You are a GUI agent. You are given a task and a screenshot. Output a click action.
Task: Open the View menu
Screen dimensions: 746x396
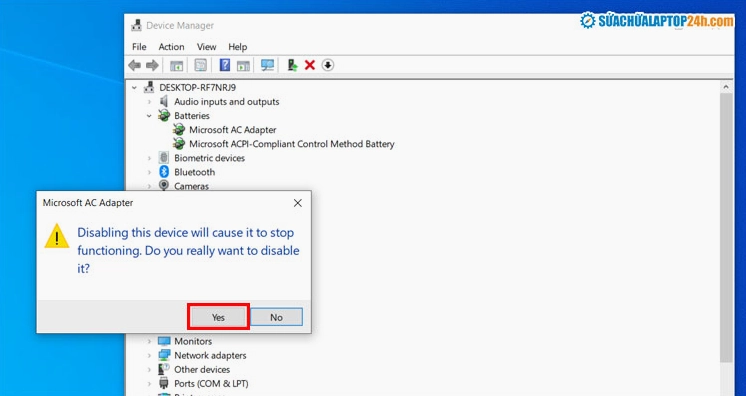[206, 47]
